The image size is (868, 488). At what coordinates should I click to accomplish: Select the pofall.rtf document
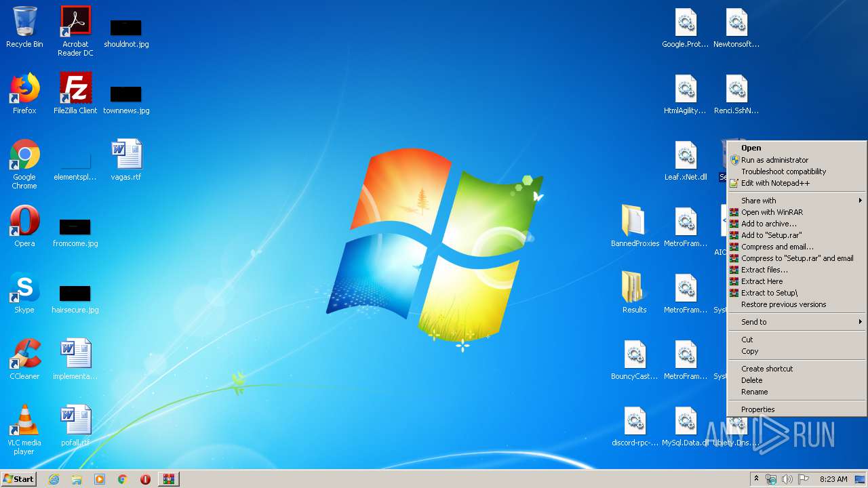click(x=75, y=426)
